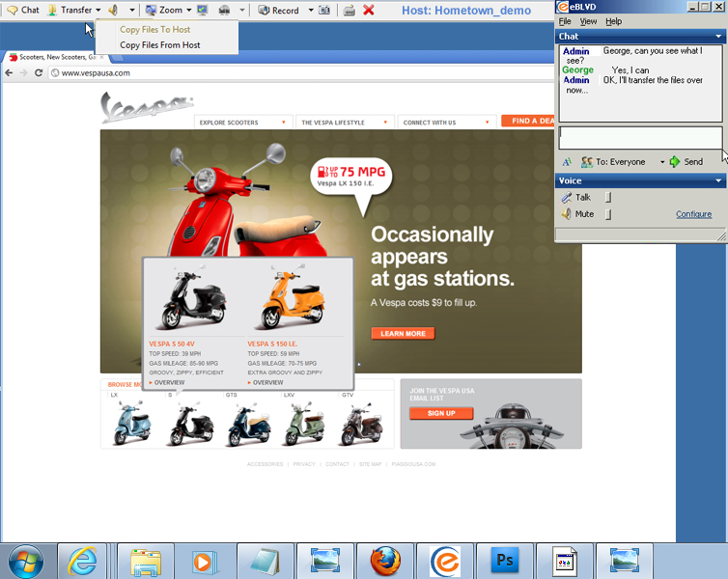Screen dimensions: 728x579
Task: Launch Internet Explorer from the taskbar
Action: point(82,562)
